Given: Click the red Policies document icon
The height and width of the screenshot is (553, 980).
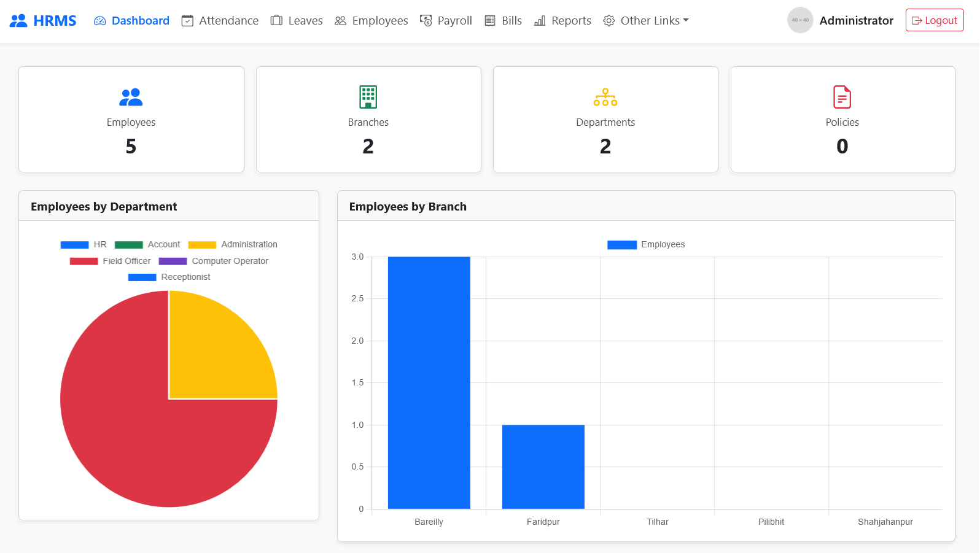Looking at the screenshot, I should pos(842,97).
